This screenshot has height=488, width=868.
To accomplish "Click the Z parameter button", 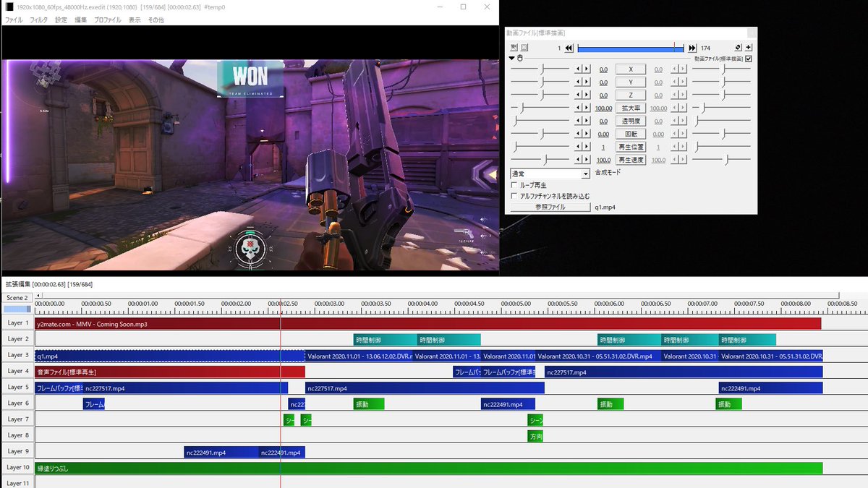I will tap(631, 95).
